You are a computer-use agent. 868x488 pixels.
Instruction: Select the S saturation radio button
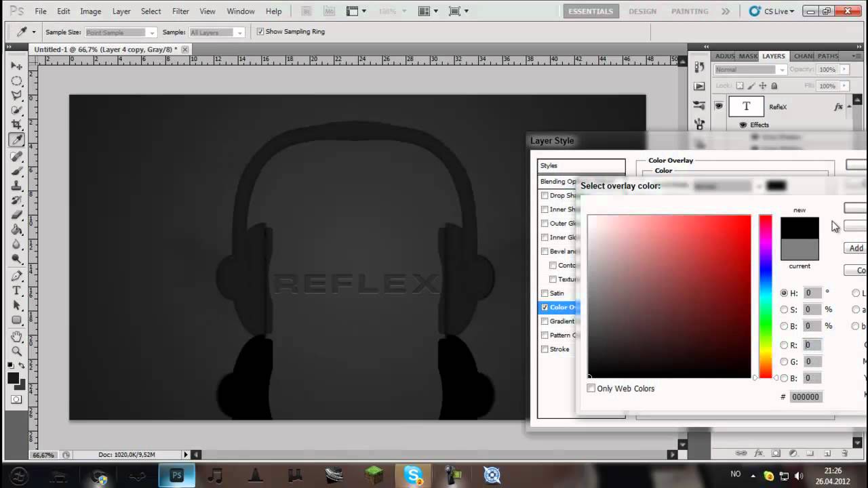(785, 310)
